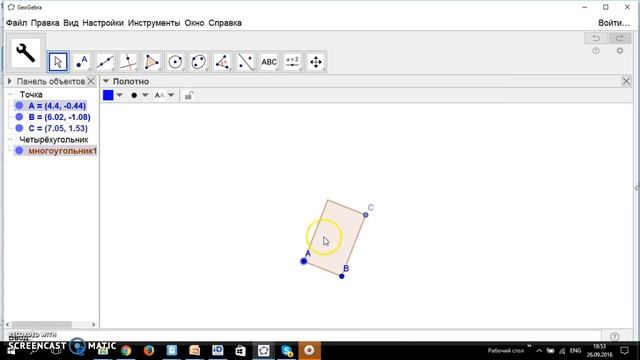Open the Правка menu
The width and height of the screenshot is (640, 360).
pyautogui.click(x=45, y=23)
